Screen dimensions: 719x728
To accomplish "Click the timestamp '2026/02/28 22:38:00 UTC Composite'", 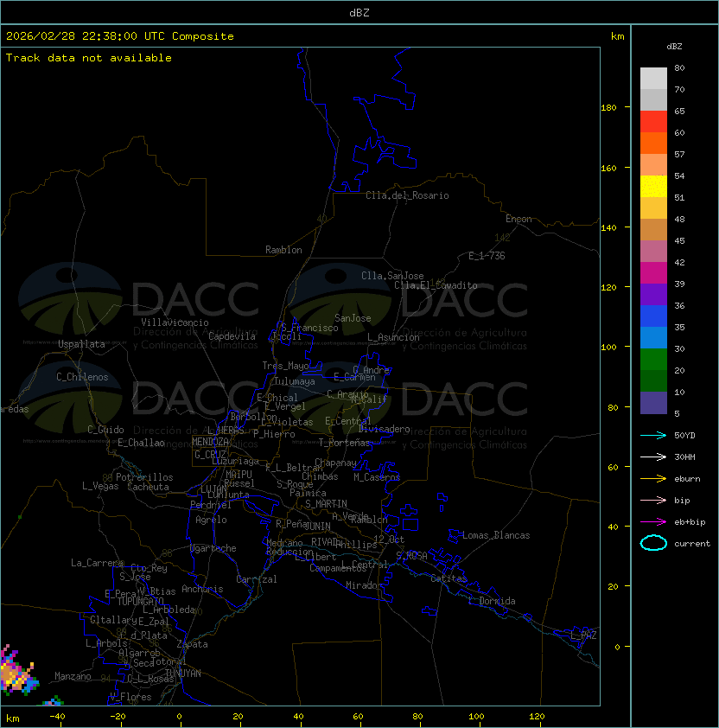I will point(120,36).
